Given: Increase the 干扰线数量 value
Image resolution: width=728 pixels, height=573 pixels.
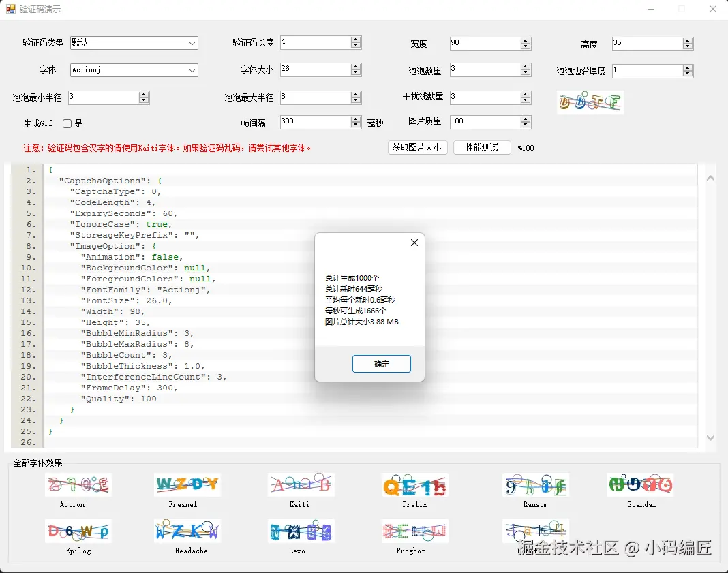Looking at the screenshot, I should [526, 94].
